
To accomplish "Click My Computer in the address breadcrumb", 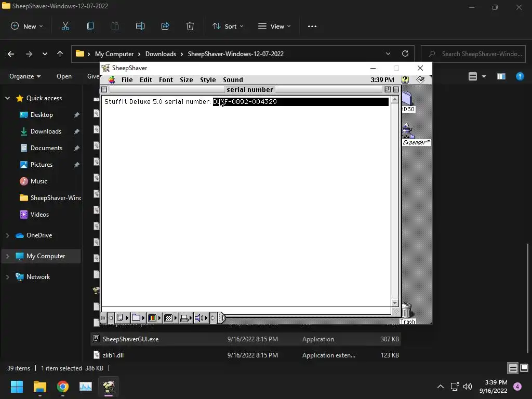I will tap(114, 54).
